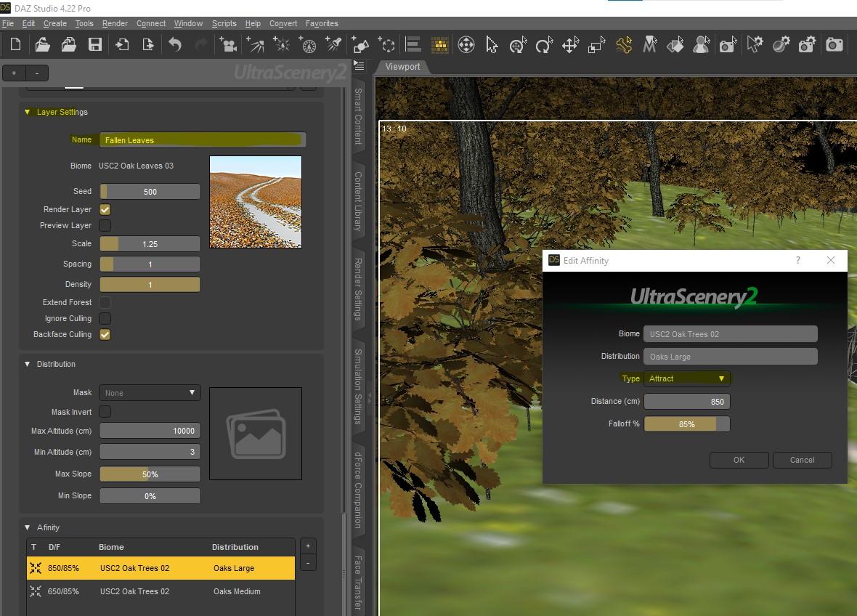Viewport: 857px width, 616px height.
Task: Select the Translate move tool
Action: [x=570, y=44]
